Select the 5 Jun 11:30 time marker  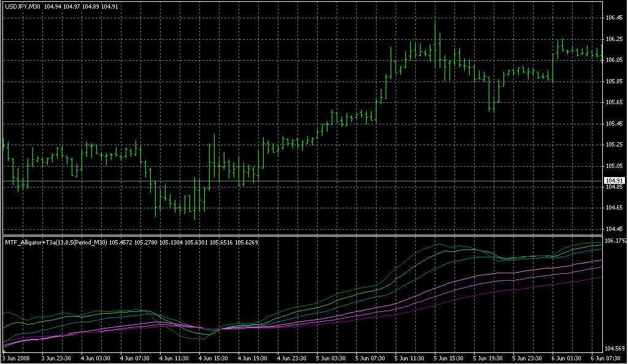408,358
